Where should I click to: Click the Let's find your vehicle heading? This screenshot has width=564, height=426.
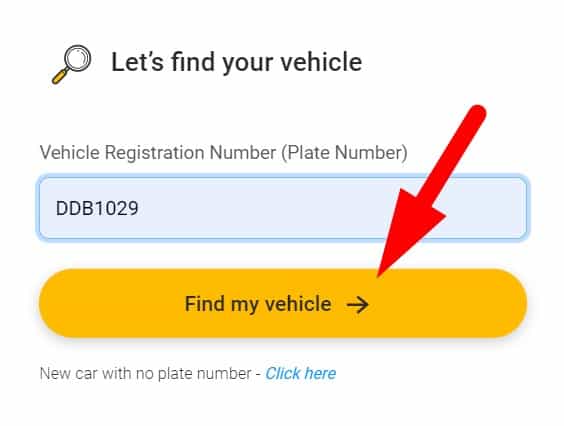tap(237, 63)
